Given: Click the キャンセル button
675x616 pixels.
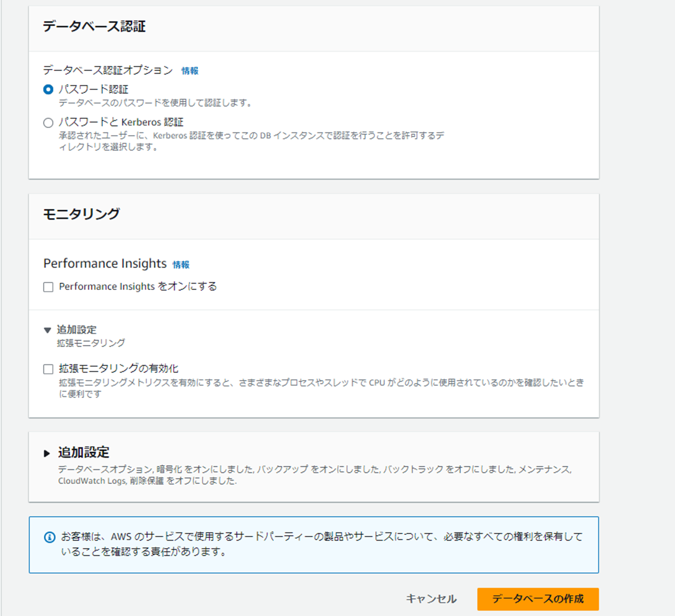Looking at the screenshot, I should [431, 599].
